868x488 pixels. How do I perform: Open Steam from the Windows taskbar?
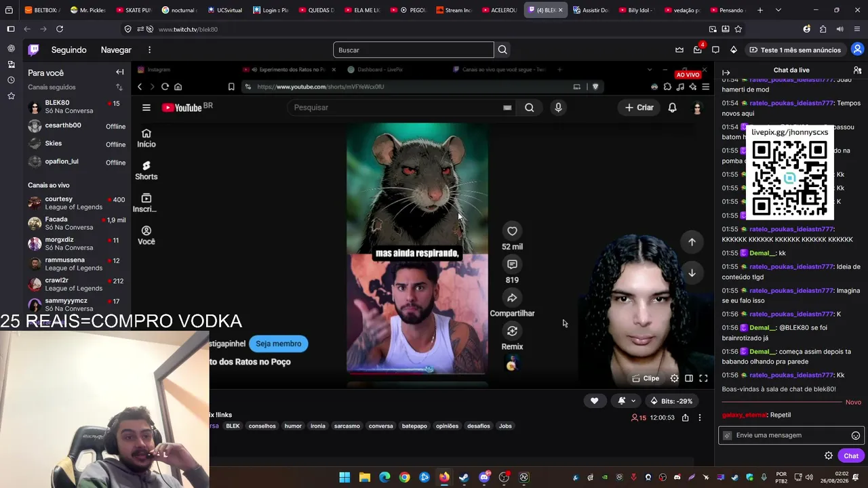[x=464, y=477]
